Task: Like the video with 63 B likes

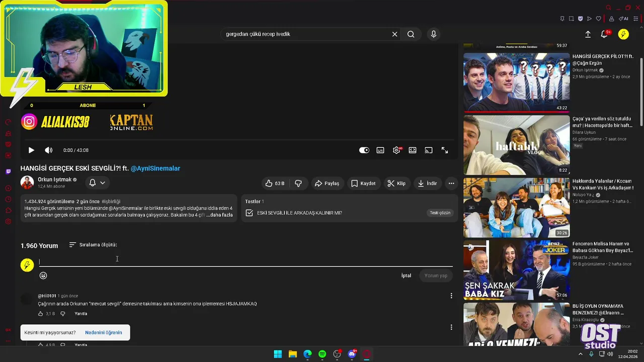Action: tap(275, 184)
